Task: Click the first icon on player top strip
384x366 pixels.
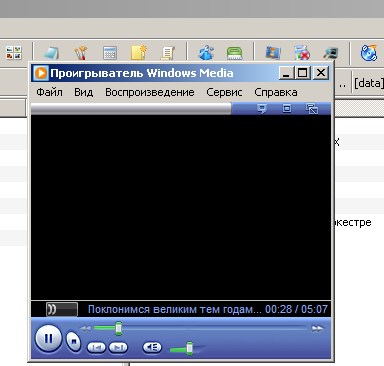Action: 262,109
